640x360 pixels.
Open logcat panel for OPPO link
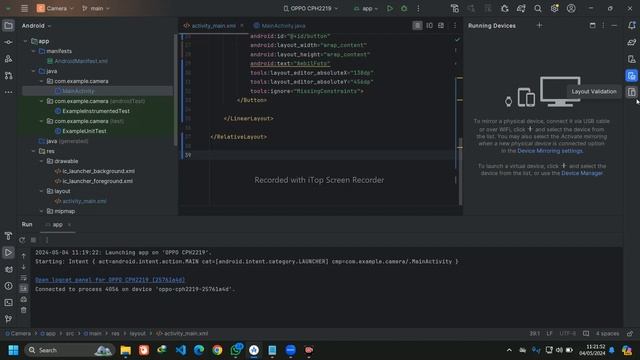110,280
